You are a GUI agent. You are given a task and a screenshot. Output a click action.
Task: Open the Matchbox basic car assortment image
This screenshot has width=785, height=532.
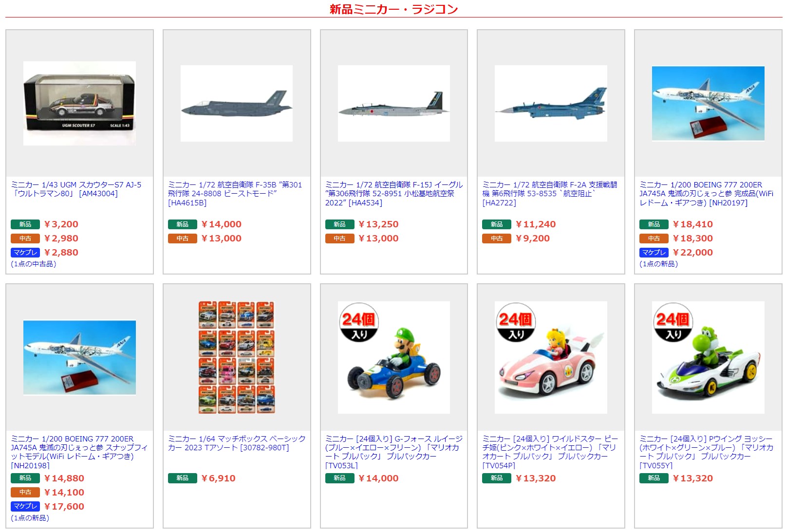click(237, 357)
